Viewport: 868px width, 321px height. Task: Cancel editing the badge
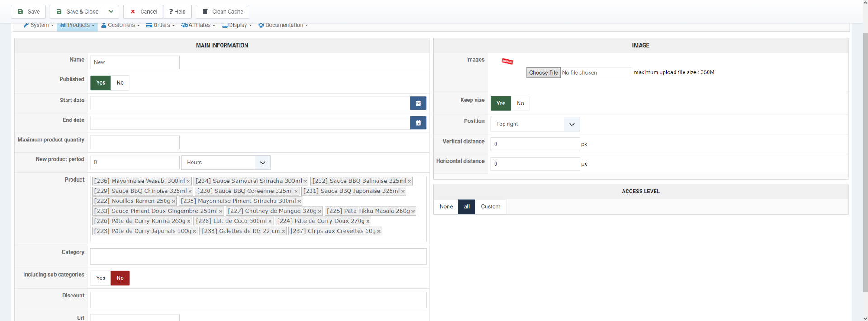[x=143, y=11]
